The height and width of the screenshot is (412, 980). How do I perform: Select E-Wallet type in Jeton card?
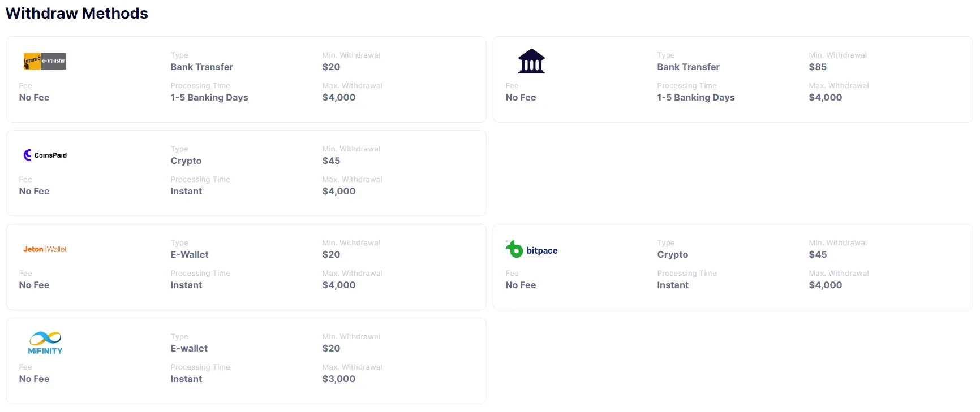point(190,254)
